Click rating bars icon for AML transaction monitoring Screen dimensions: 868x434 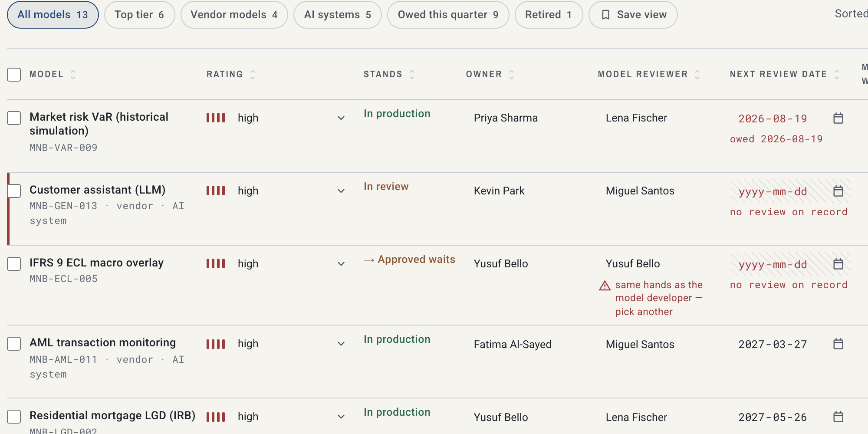(216, 344)
